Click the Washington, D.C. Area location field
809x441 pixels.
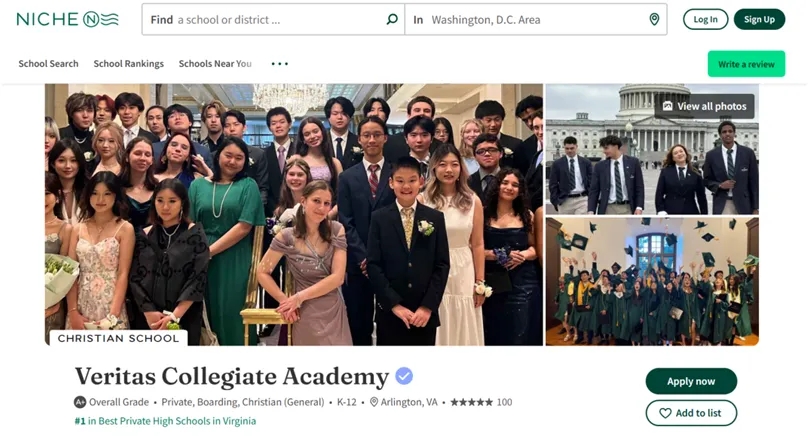click(x=530, y=19)
